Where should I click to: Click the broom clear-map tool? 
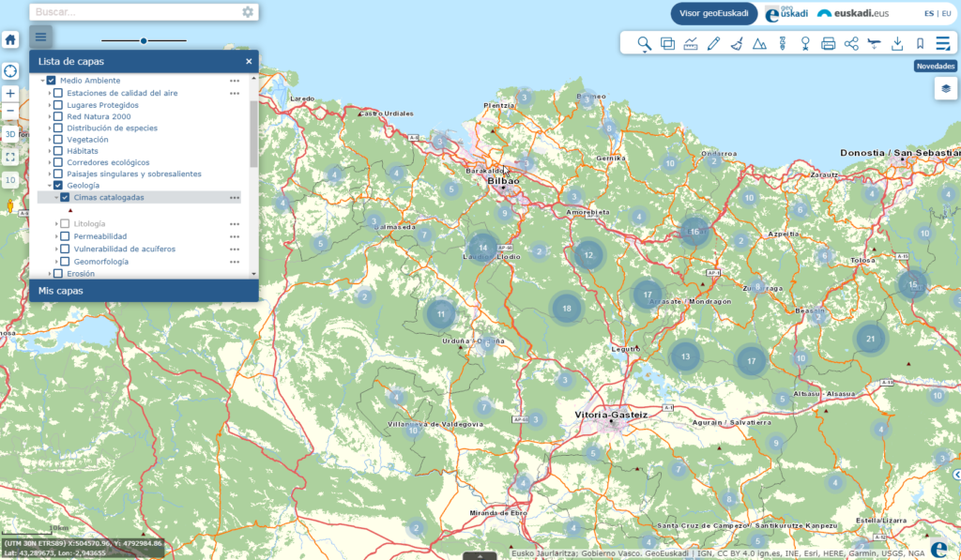(737, 43)
